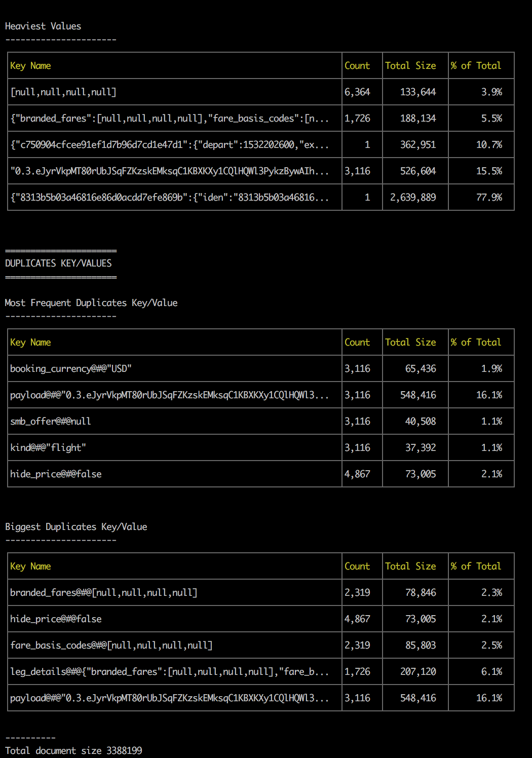532x758 pixels.
Task: Click count value '6,364'
Action: [x=357, y=92]
